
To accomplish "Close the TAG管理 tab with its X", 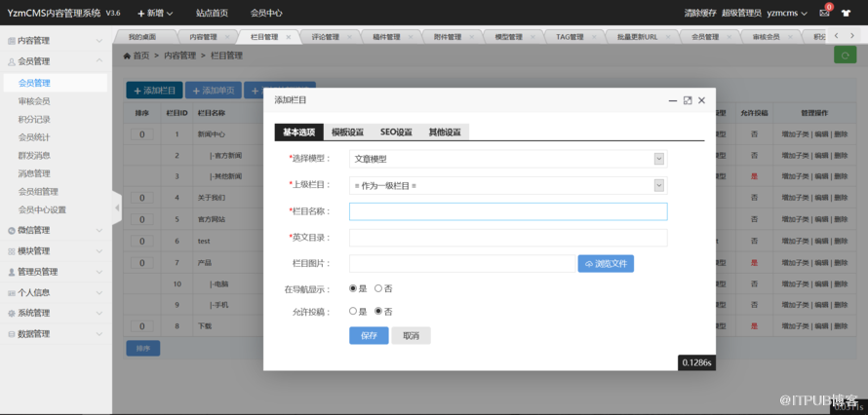I will pyautogui.click(x=593, y=37).
